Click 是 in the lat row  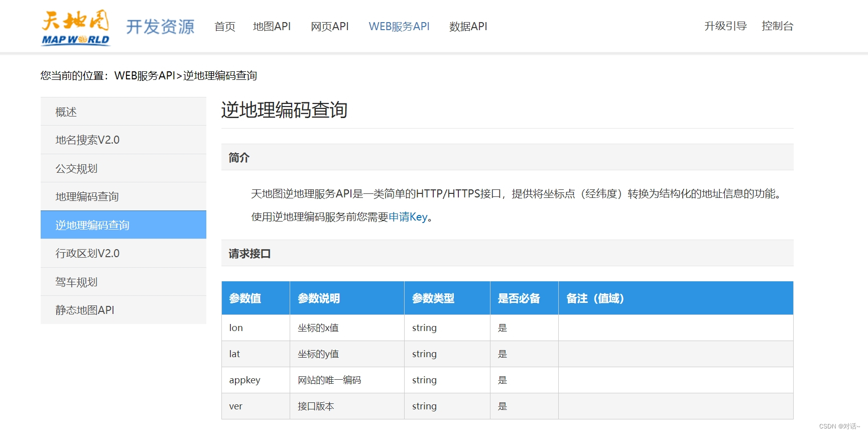tap(524, 354)
